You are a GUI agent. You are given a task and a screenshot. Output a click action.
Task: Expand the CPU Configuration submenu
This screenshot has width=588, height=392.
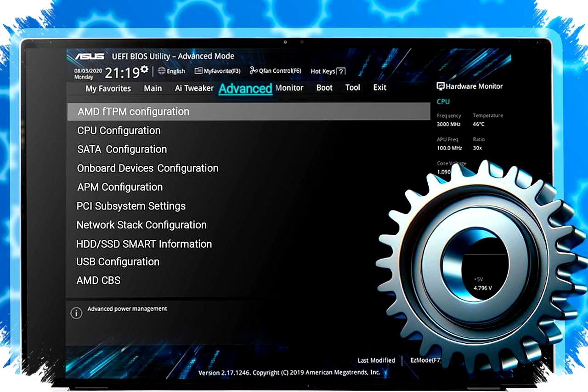pos(119,131)
